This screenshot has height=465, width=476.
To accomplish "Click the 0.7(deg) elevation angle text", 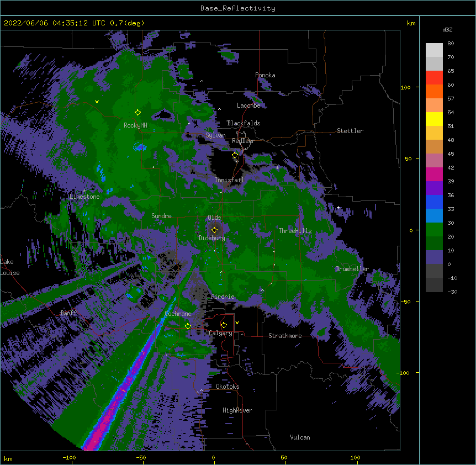I will point(127,23).
